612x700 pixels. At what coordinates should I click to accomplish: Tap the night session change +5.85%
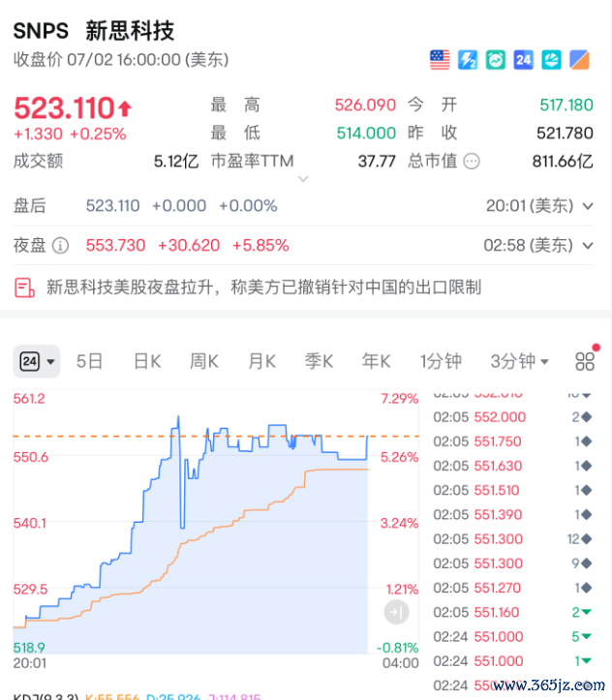tap(260, 246)
